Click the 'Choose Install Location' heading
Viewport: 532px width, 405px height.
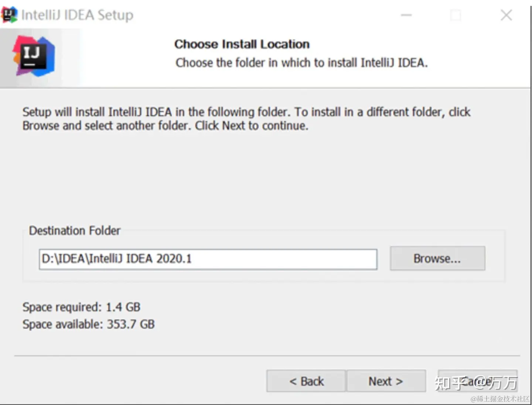pyautogui.click(x=242, y=44)
